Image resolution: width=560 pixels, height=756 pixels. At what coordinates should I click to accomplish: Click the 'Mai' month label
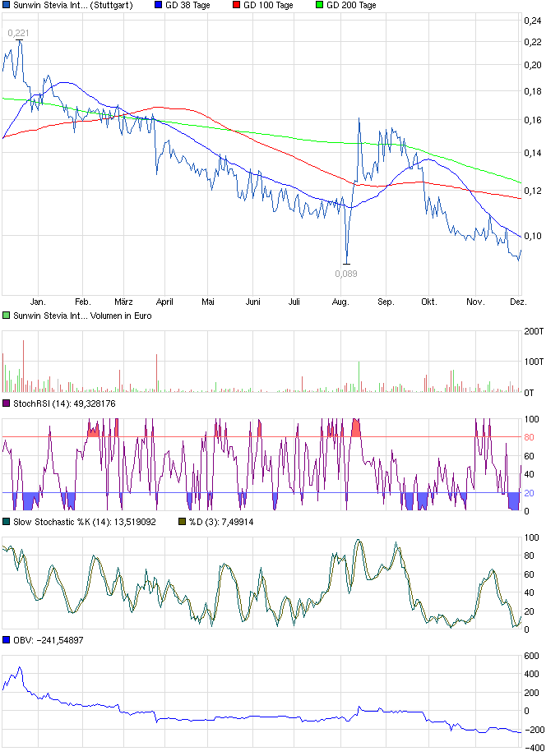[208, 302]
